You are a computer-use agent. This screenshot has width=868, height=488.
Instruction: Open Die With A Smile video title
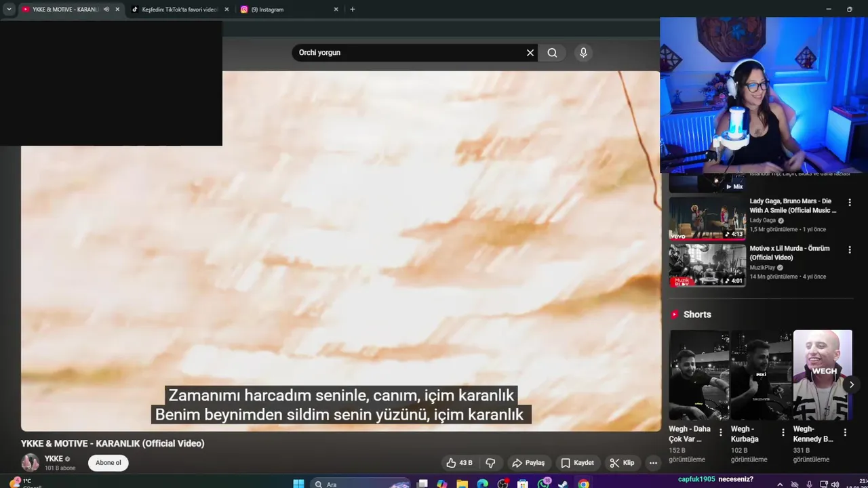point(793,206)
